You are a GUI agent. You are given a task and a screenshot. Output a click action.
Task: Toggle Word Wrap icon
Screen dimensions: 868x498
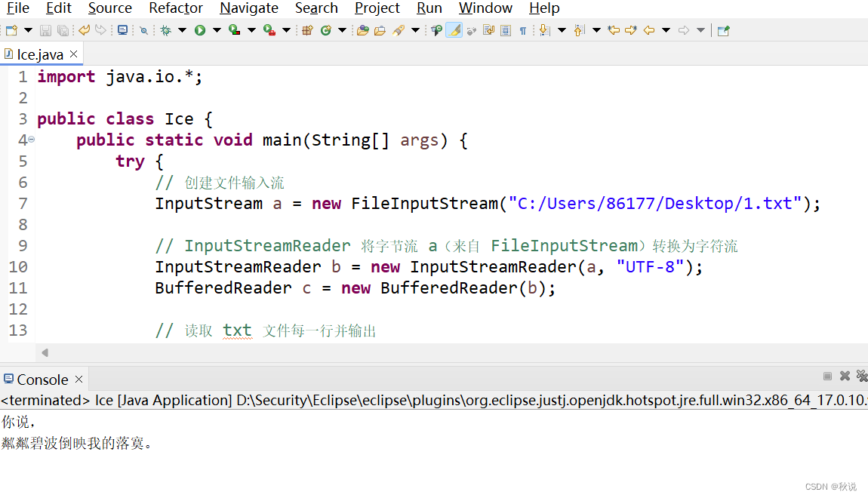coord(489,30)
